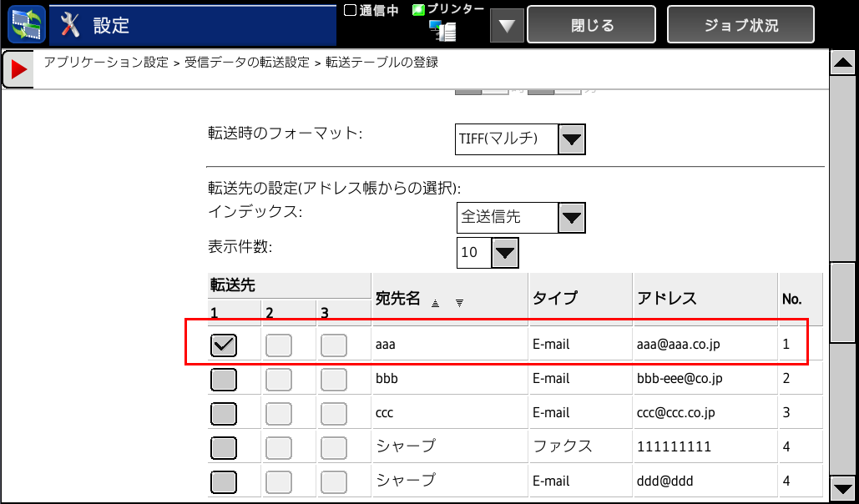Click address ccc@ccc.co.jp
The width and height of the screenshot is (859, 504).
tap(675, 412)
